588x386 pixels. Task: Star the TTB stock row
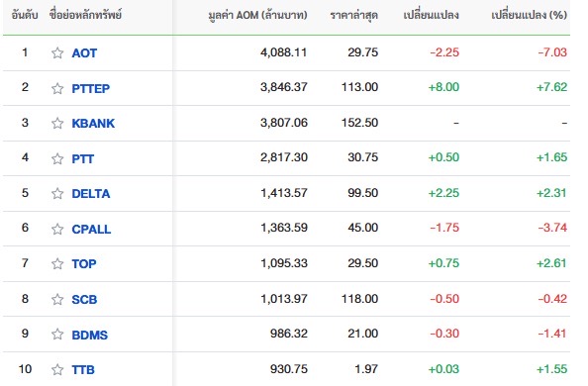57,369
